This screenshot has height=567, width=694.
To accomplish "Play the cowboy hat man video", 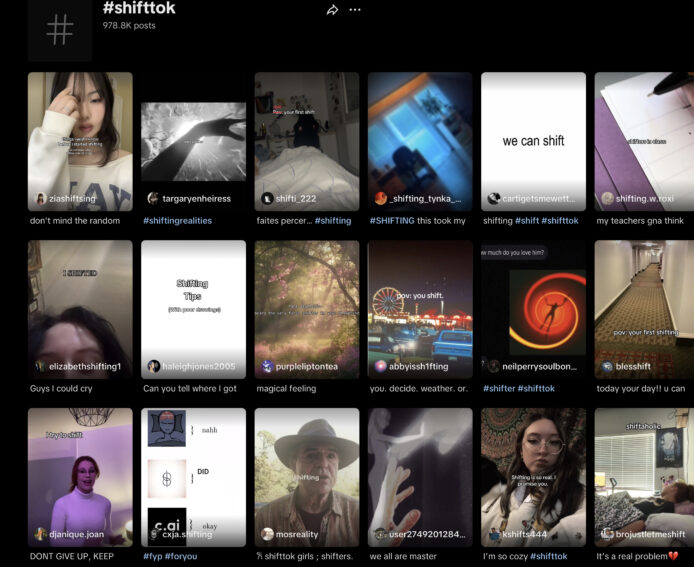I will coord(307,468).
